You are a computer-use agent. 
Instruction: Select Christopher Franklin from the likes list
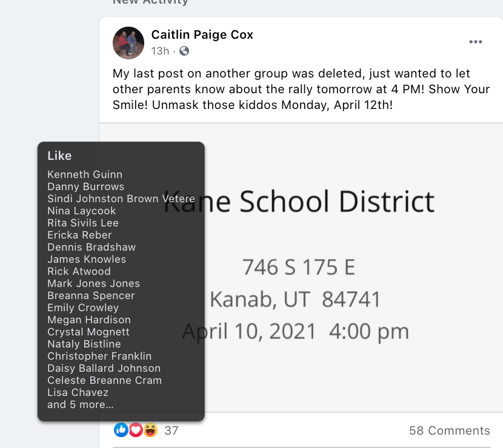click(x=99, y=356)
